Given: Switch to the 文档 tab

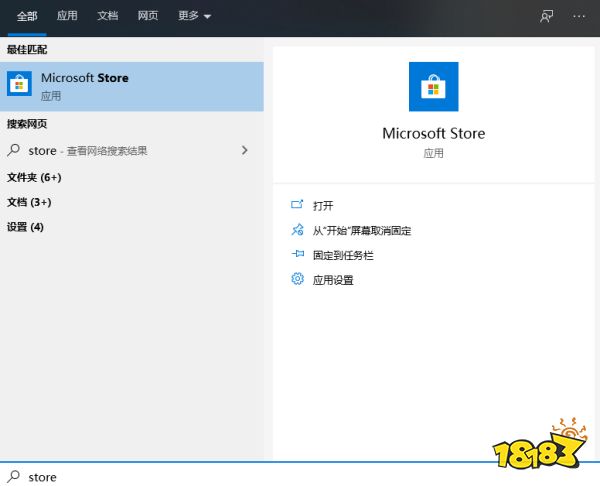Looking at the screenshot, I should [x=108, y=16].
